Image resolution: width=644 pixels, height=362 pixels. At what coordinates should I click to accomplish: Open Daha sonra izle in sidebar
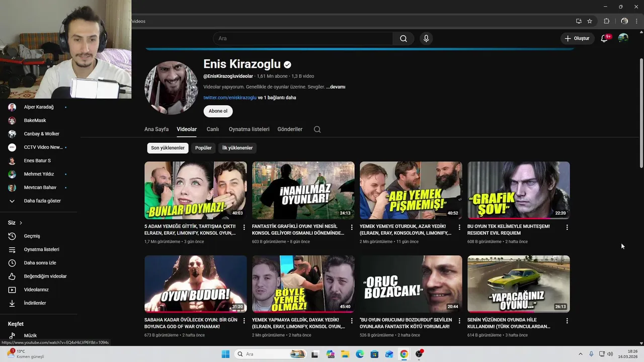coord(39,263)
